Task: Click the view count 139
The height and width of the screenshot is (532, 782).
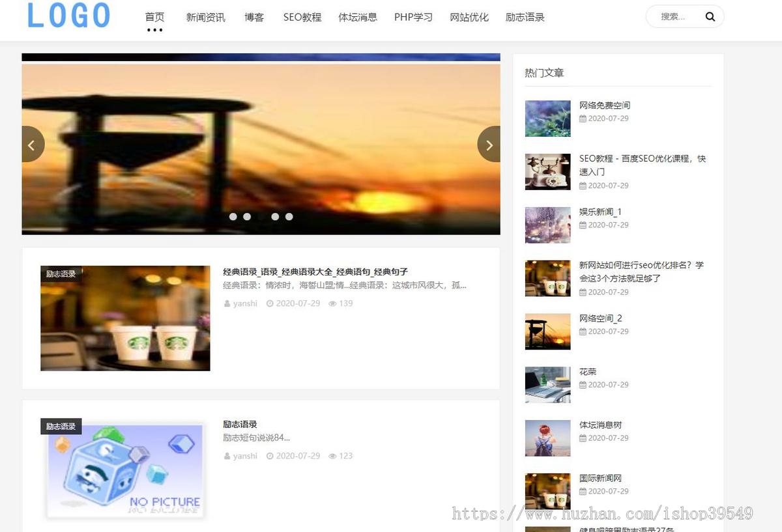Action: (x=345, y=303)
